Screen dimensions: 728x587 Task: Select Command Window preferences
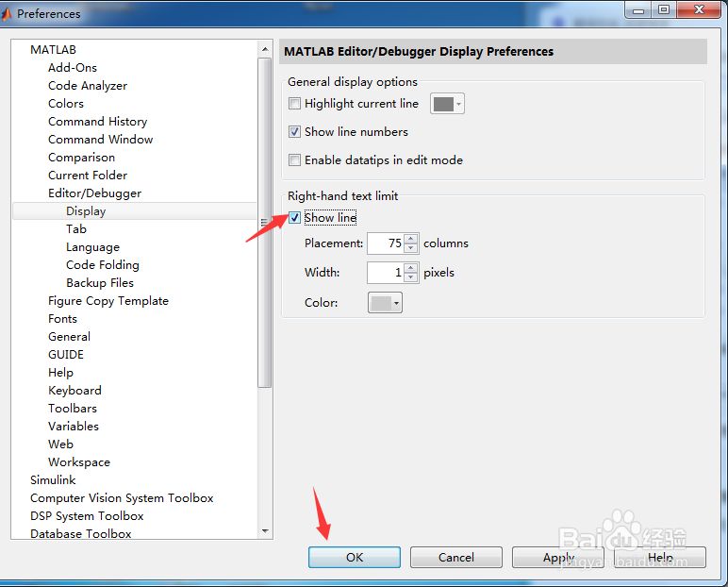tap(100, 140)
